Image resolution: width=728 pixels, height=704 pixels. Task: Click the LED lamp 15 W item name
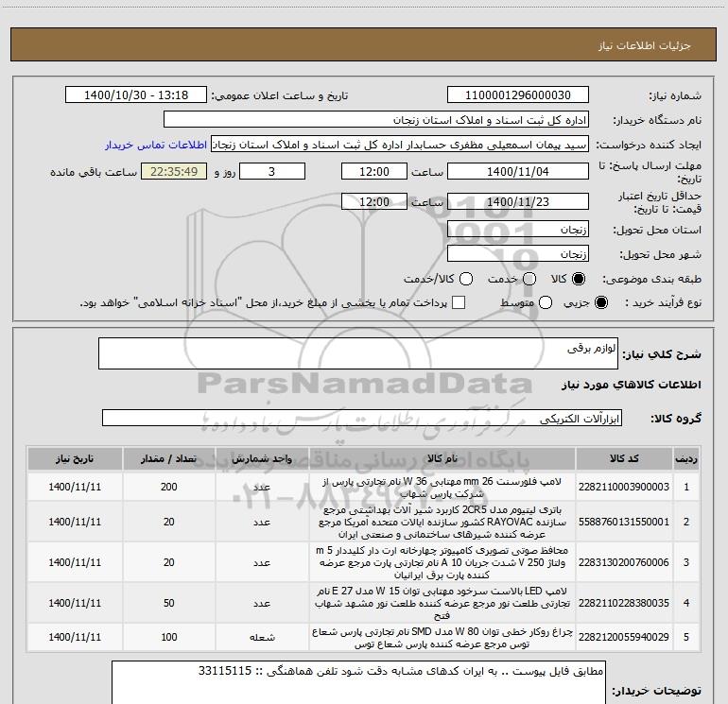pos(442,603)
